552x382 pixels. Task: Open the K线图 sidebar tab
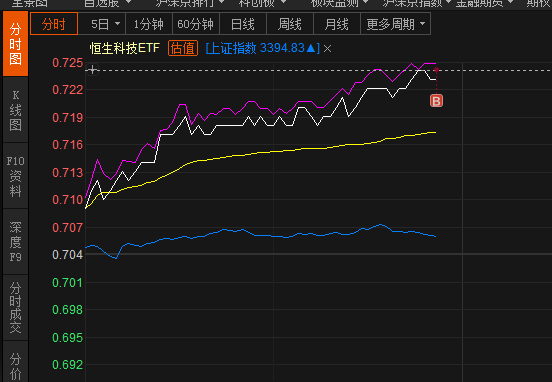[x=15, y=110]
